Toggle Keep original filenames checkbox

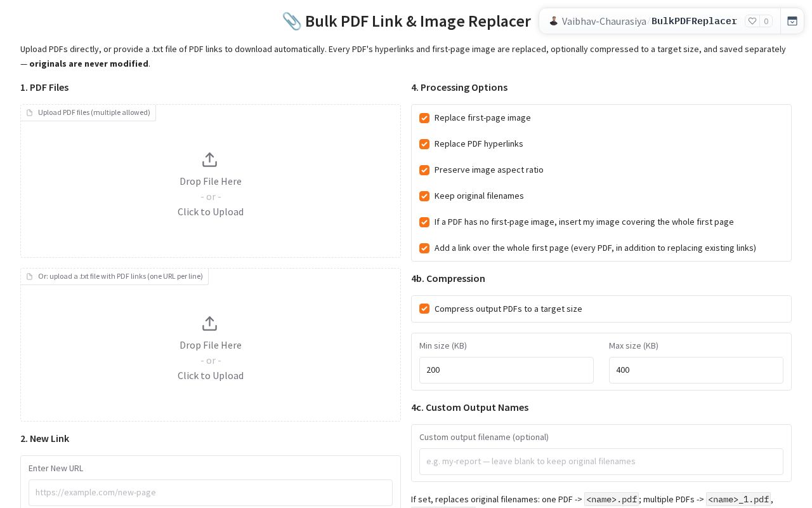(x=424, y=196)
